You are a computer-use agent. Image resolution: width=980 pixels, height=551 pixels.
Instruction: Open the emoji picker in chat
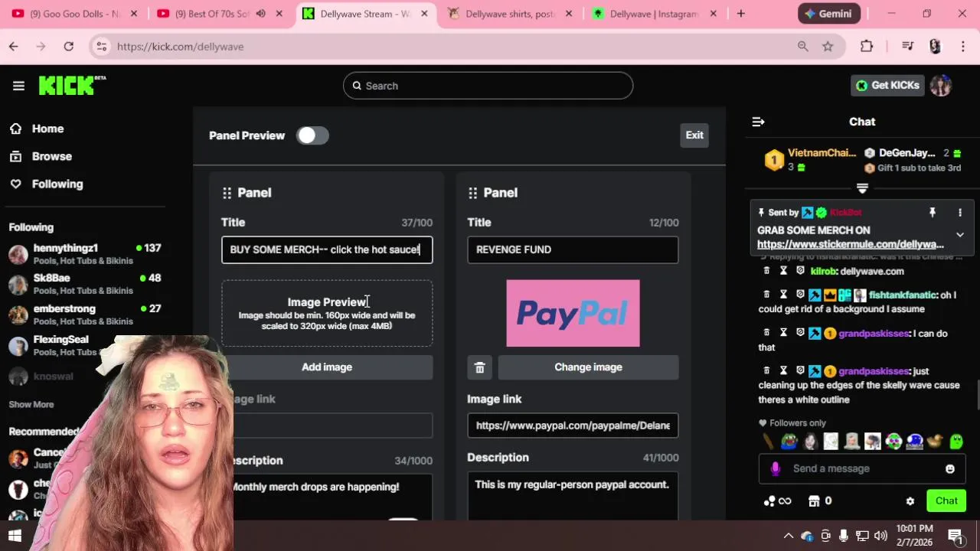click(950, 468)
